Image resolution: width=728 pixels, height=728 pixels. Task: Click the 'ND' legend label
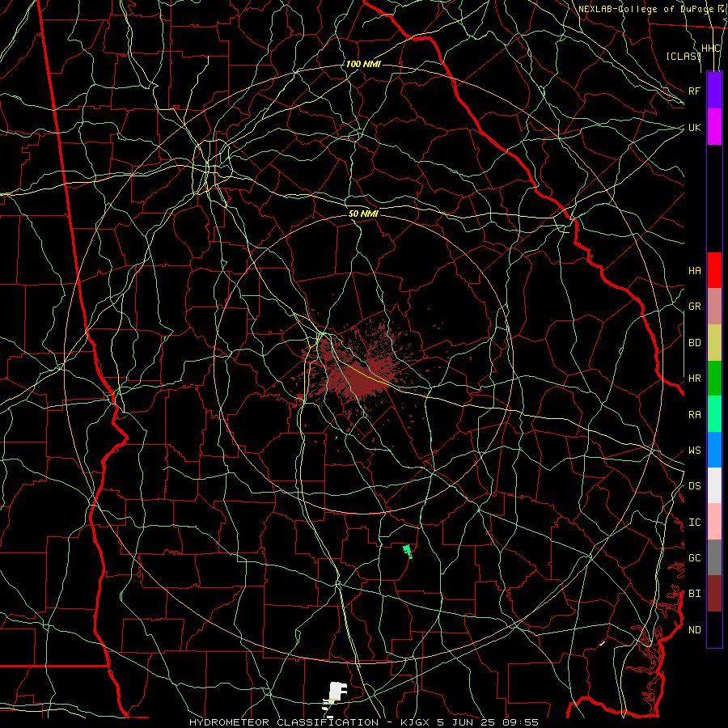tap(695, 630)
